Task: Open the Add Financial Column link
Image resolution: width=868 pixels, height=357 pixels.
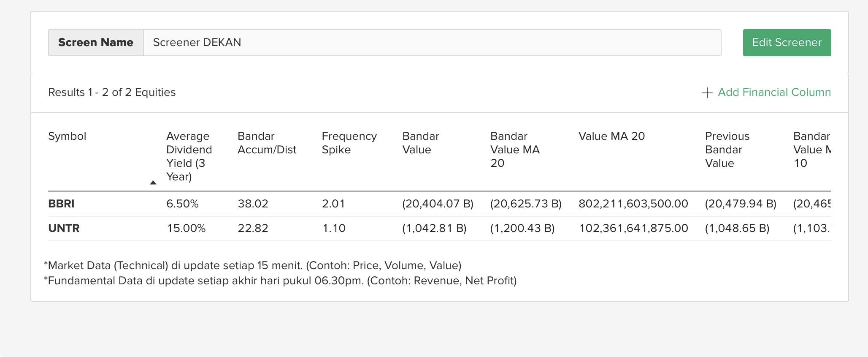Action: coord(774,93)
